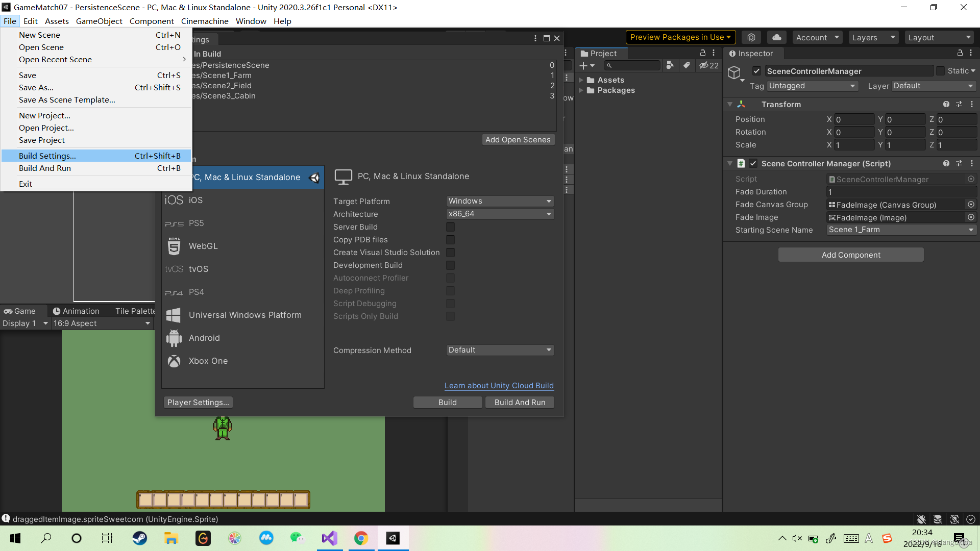Viewport: 980px width, 551px height.
Task: Open the Edit menu
Action: tap(31, 21)
